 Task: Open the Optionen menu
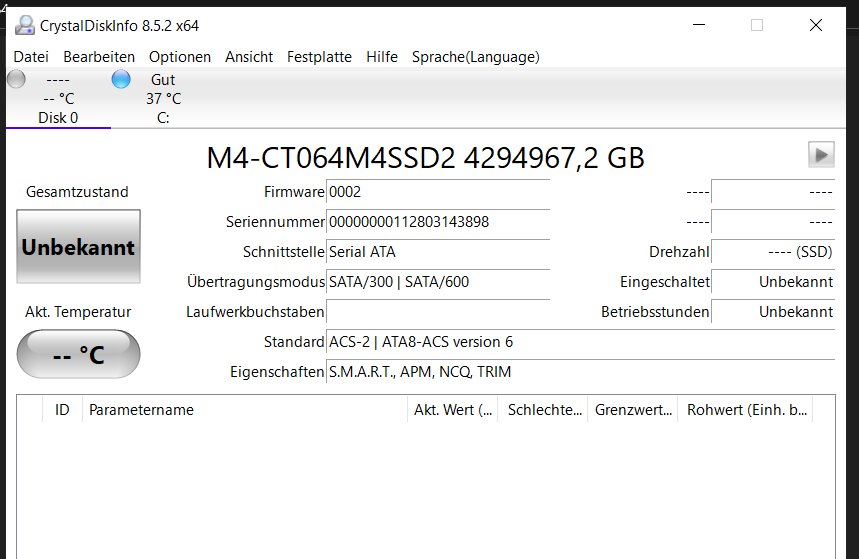(x=180, y=57)
